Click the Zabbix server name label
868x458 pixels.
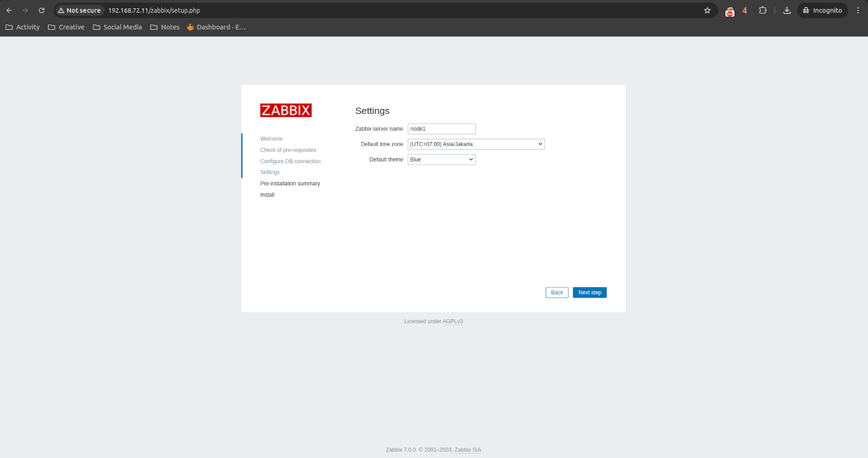[x=379, y=129]
